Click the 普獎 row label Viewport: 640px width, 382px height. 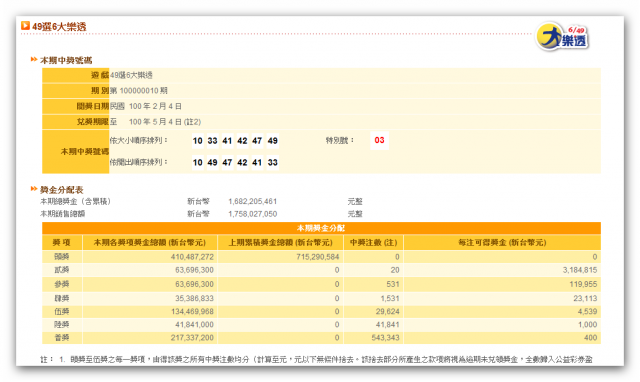coord(62,338)
